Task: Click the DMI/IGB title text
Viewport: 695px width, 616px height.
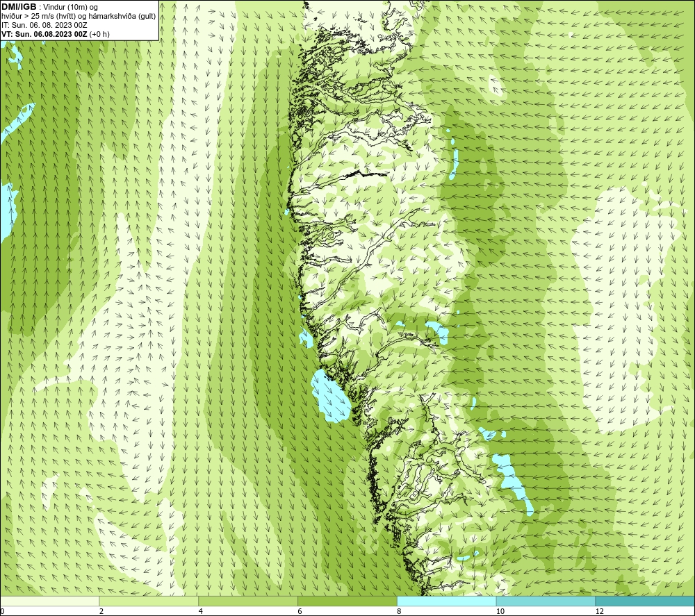Action: click(x=19, y=7)
